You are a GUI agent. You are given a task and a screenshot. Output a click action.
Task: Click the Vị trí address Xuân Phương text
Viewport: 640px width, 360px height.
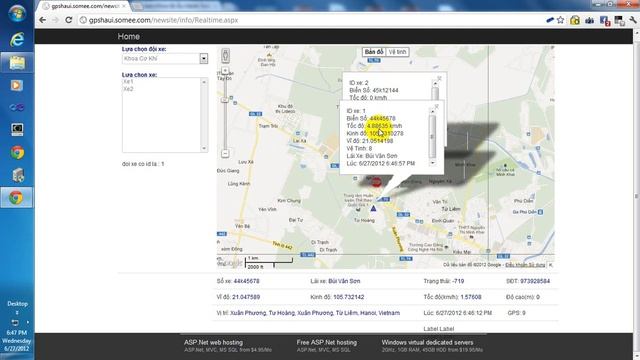[x=315, y=313]
